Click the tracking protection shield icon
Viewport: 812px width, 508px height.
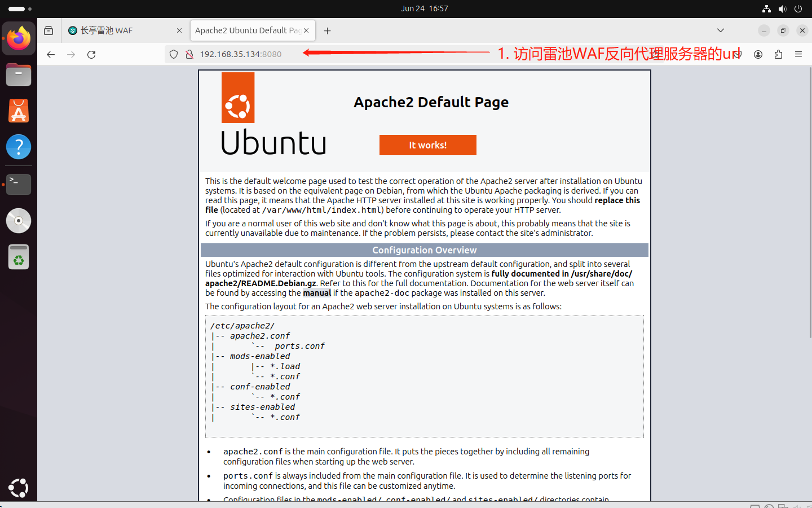pyautogui.click(x=174, y=54)
